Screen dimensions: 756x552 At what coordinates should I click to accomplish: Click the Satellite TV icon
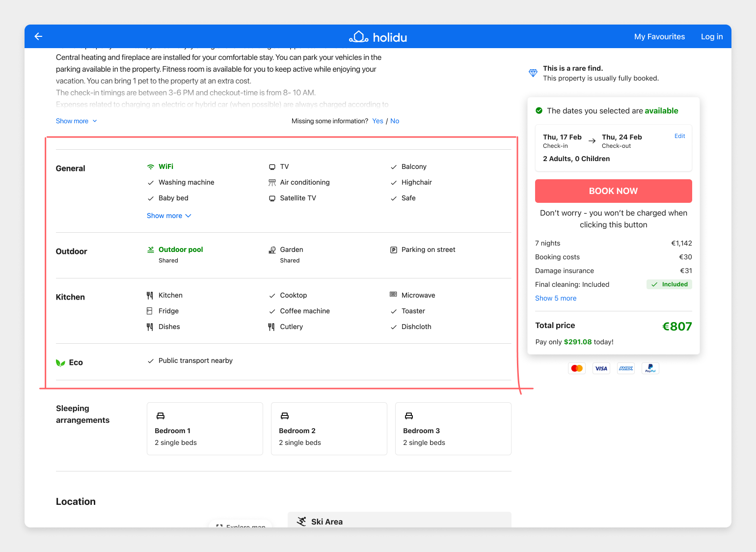272,198
